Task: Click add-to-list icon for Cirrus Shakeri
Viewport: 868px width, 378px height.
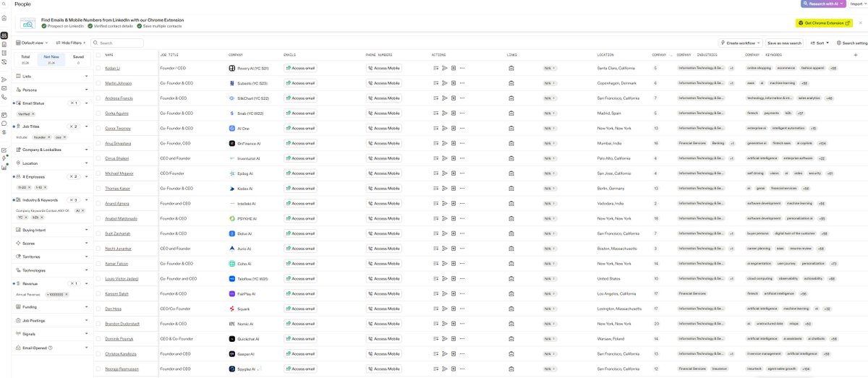Action: (436, 158)
